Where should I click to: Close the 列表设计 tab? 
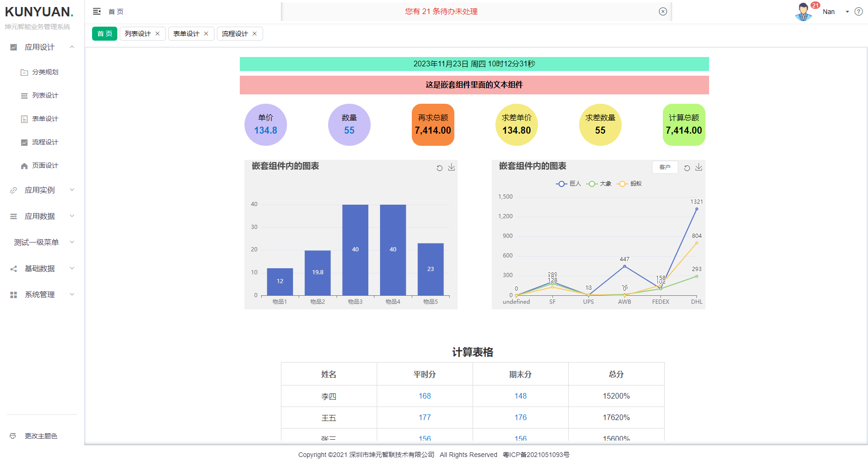click(158, 34)
